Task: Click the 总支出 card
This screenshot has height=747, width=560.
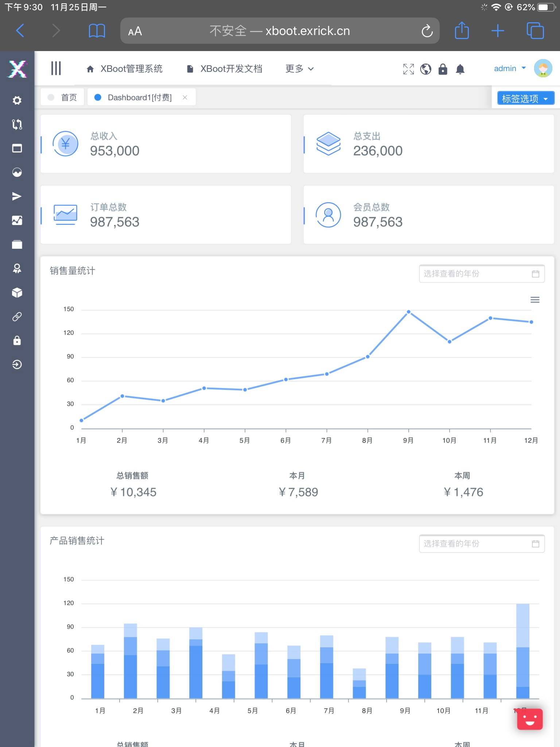Action: point(429,144)
